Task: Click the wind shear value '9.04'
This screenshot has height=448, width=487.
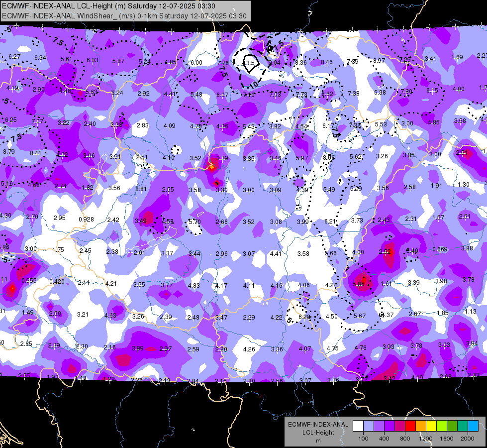Action: (274, 63)
